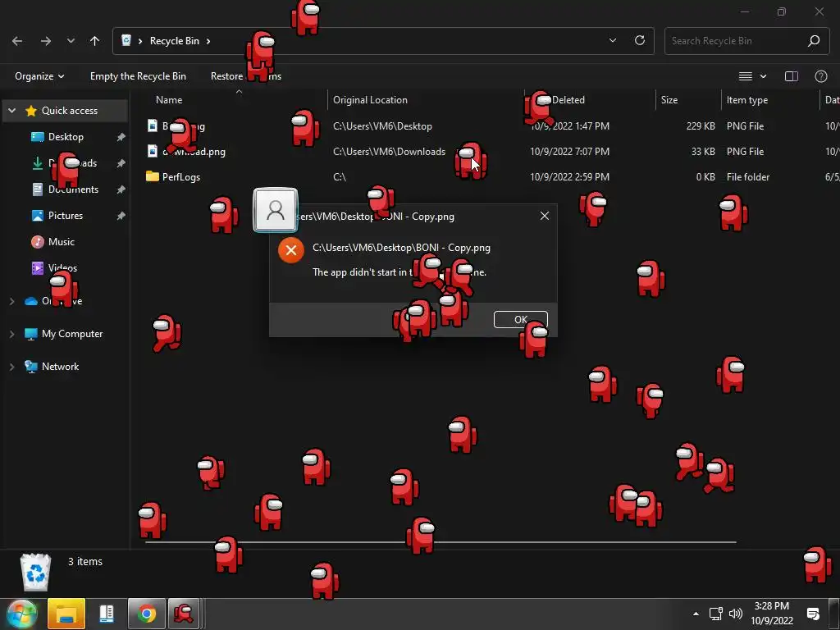Click the pin icon beside Pictures
Screen dimensions: 840x630
(121, 216)
